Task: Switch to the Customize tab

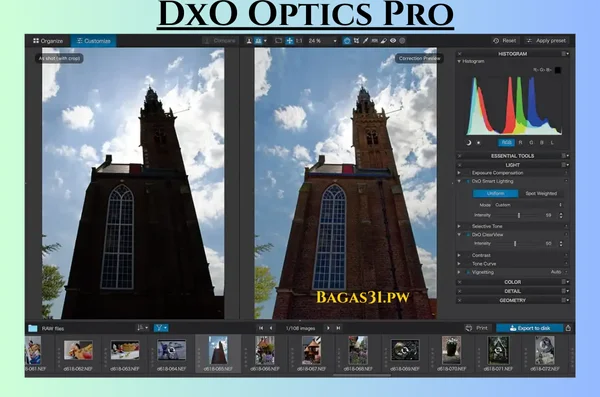Action: coord(93,41)
